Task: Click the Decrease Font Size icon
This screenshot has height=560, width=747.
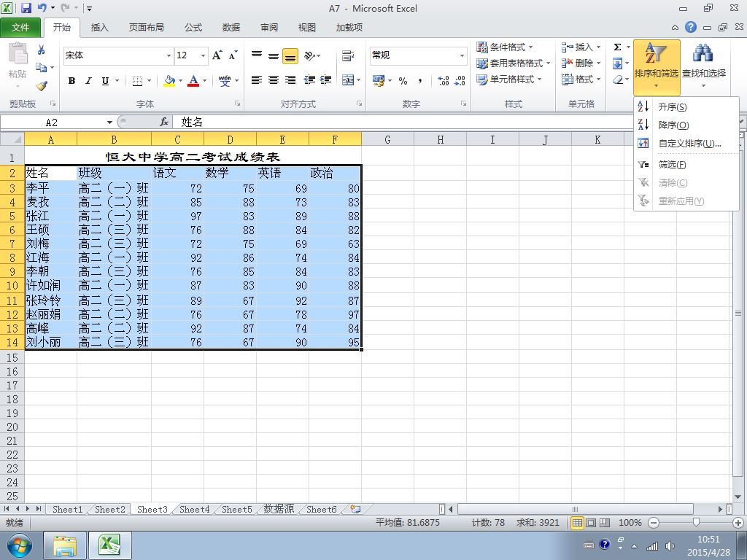Action: point(233,55)
